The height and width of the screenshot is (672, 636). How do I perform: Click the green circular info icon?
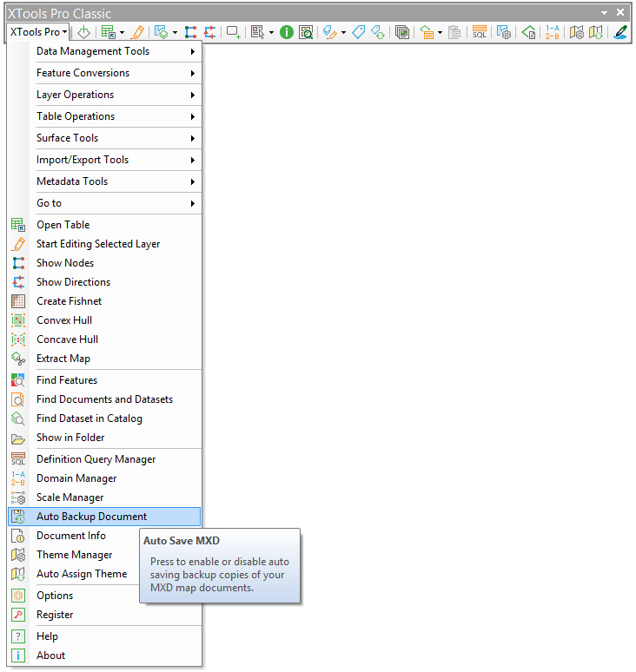(287, 32)
